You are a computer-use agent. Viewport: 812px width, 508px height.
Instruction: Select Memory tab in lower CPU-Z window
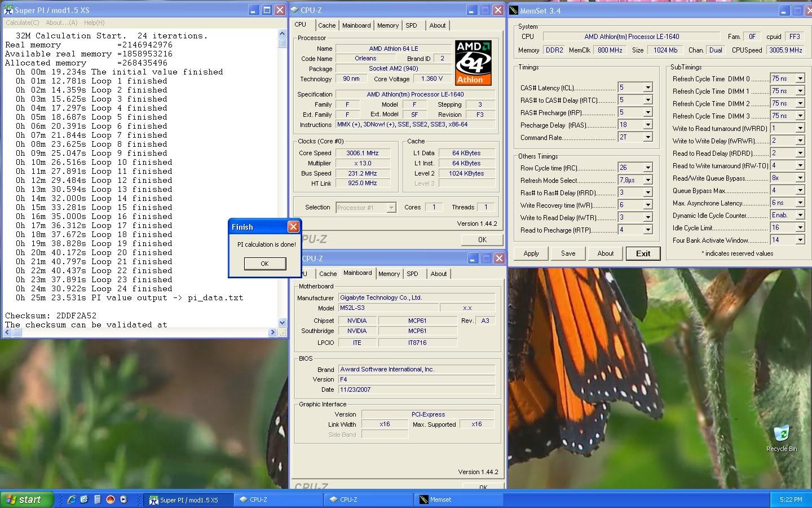pyautogui.click(x=389, y=274)
